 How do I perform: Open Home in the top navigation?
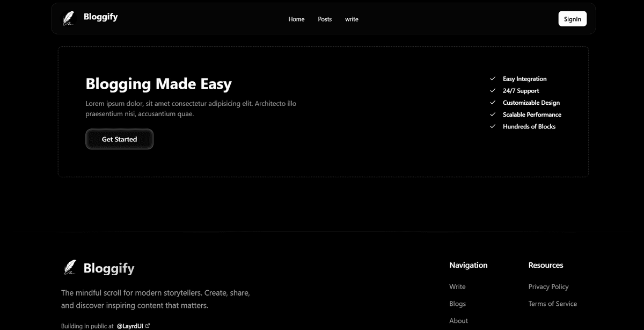point(296,19)
